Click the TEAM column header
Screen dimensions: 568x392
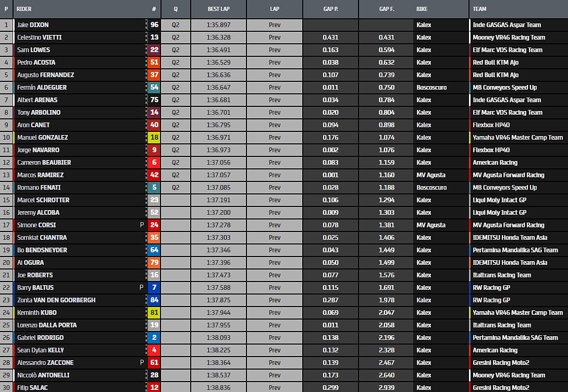pyautogui.click(x=479, y=9)
